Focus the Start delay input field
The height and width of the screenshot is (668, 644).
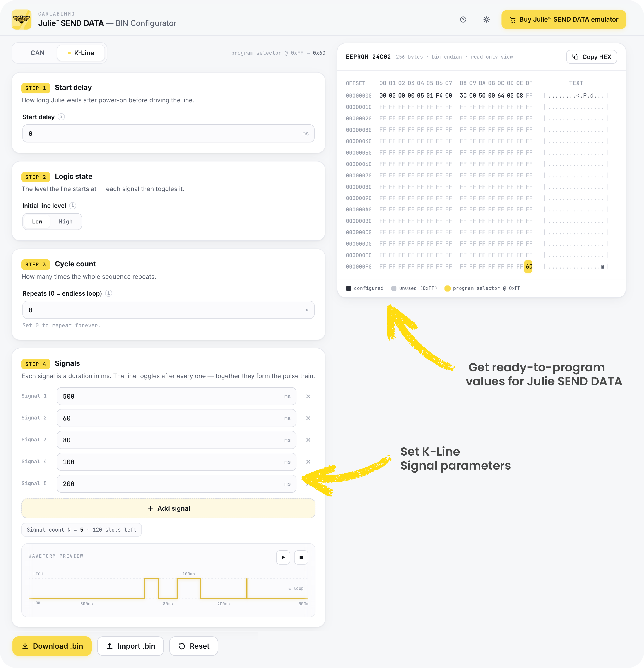[168, 134]
